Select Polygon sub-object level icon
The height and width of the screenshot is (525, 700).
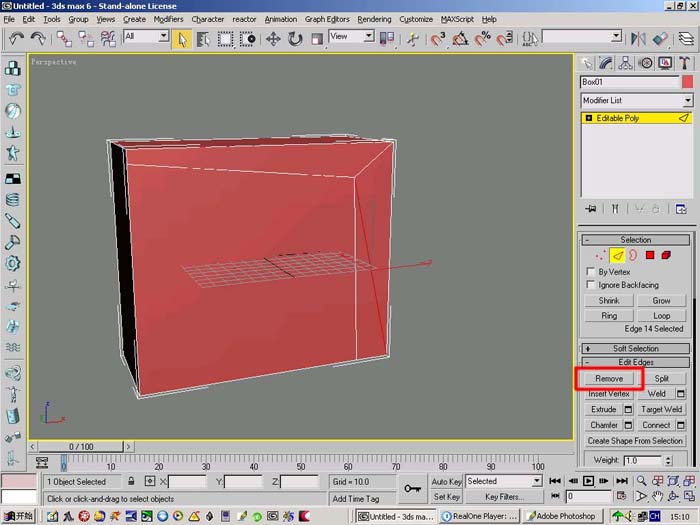[650, 255]
